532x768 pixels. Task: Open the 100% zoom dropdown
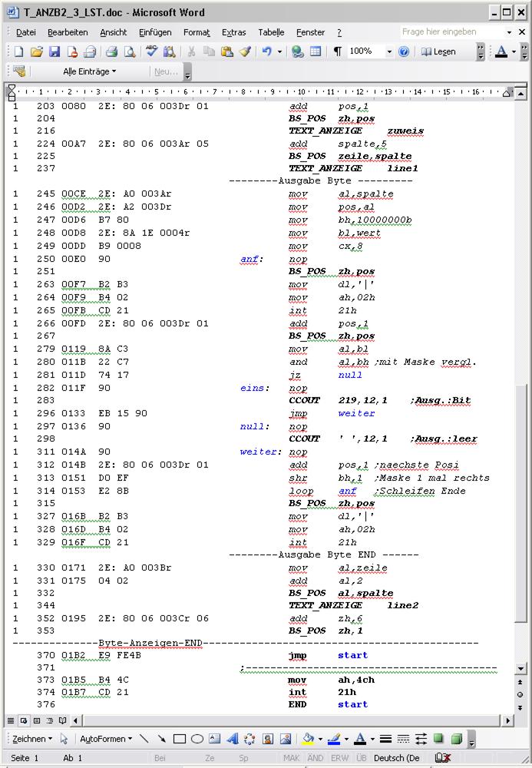pos(389,51)
